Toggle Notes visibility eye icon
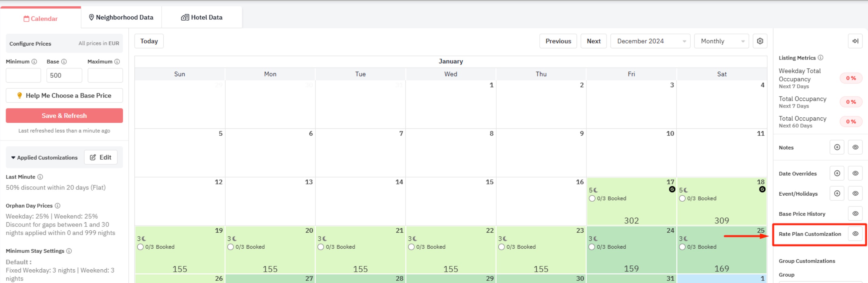 tap(855, 147)
